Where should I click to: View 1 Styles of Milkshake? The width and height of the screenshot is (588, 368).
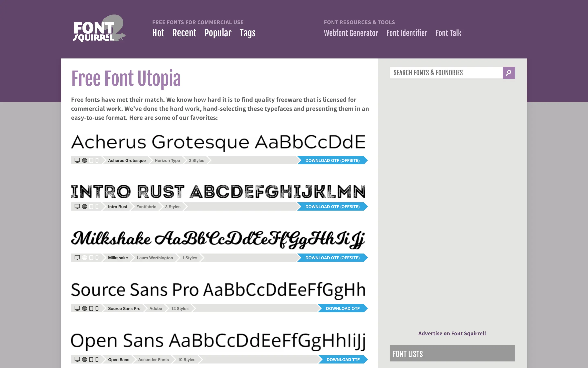189,258
